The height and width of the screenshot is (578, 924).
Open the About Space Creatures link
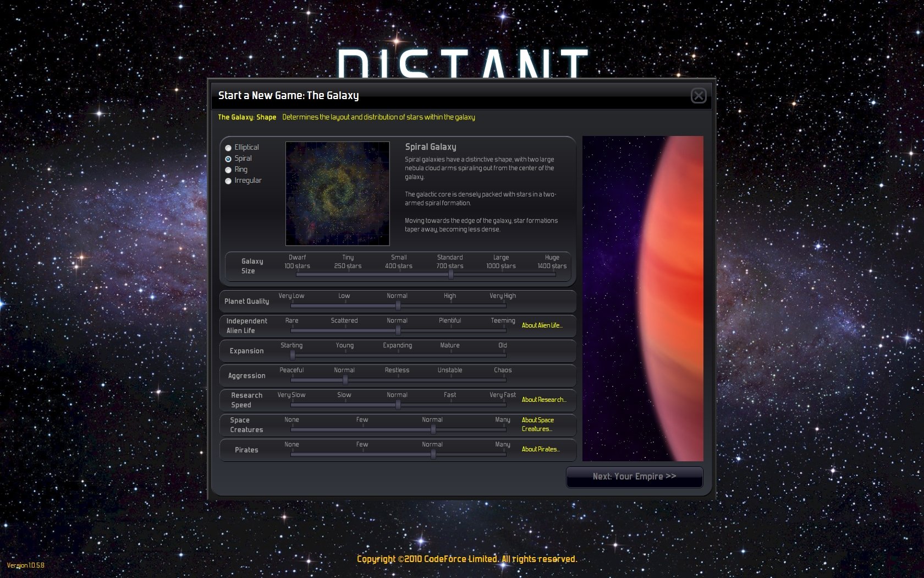tap(537, 424)
